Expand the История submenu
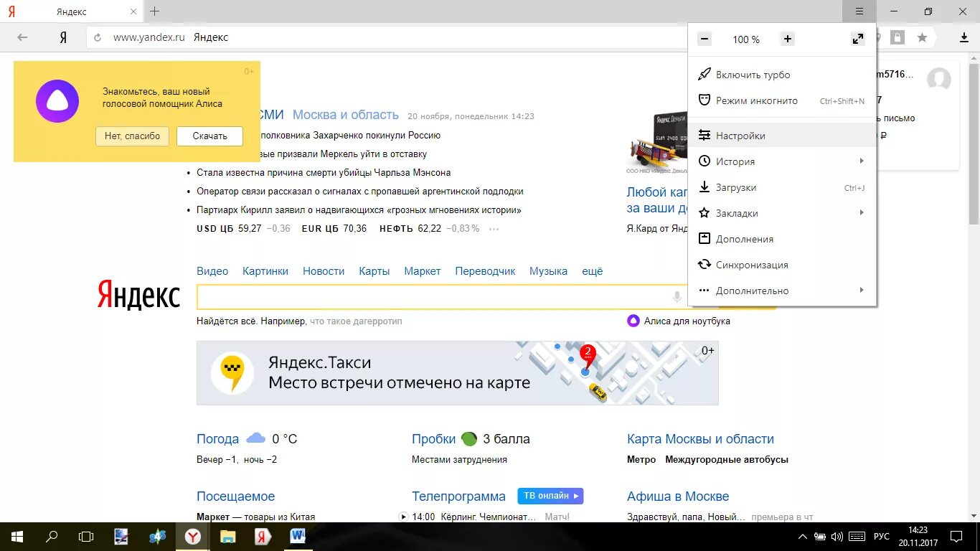 coord(782,161)
